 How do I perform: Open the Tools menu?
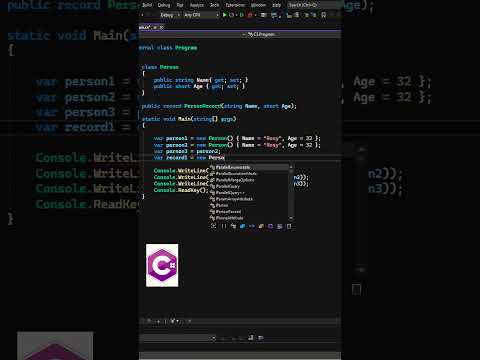(215, 5)
